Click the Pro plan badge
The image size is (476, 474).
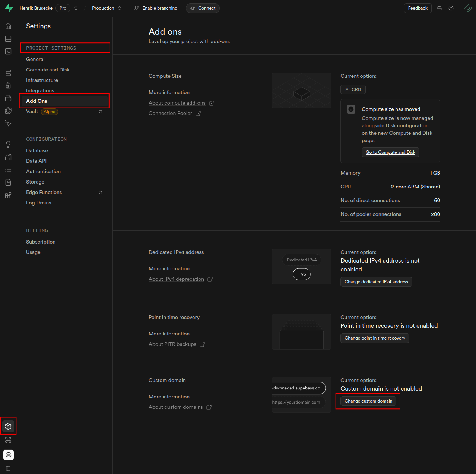pyautogui.click(x=63, y=8)
